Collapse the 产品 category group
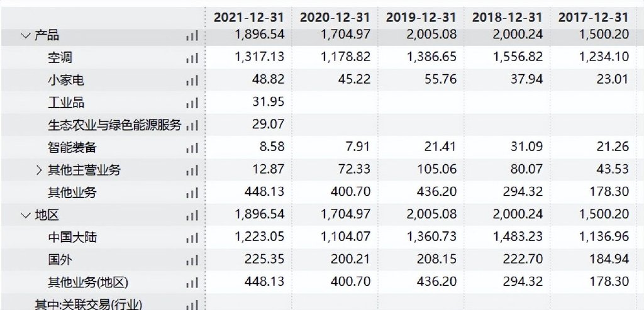644x310 pixels. [x=26, y=36]
